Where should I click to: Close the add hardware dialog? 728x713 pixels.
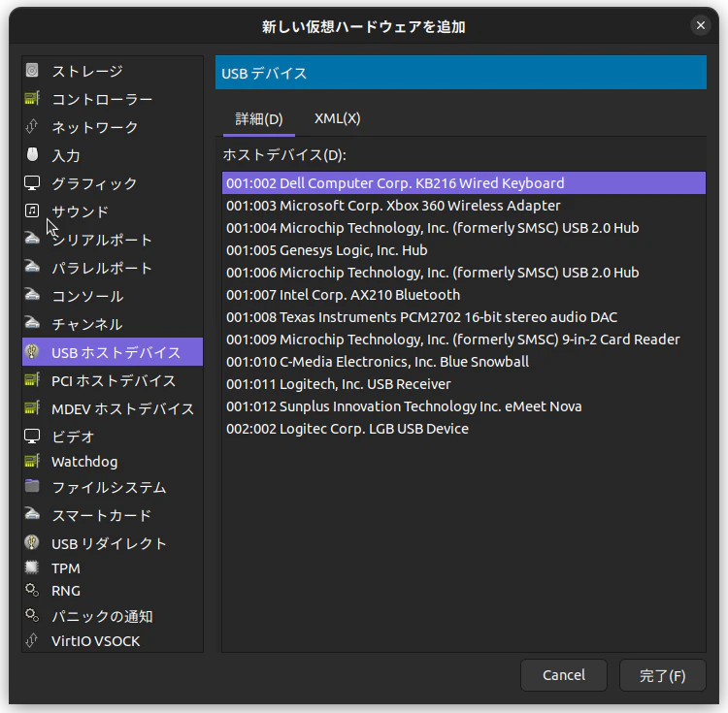(x=700, y=25)
